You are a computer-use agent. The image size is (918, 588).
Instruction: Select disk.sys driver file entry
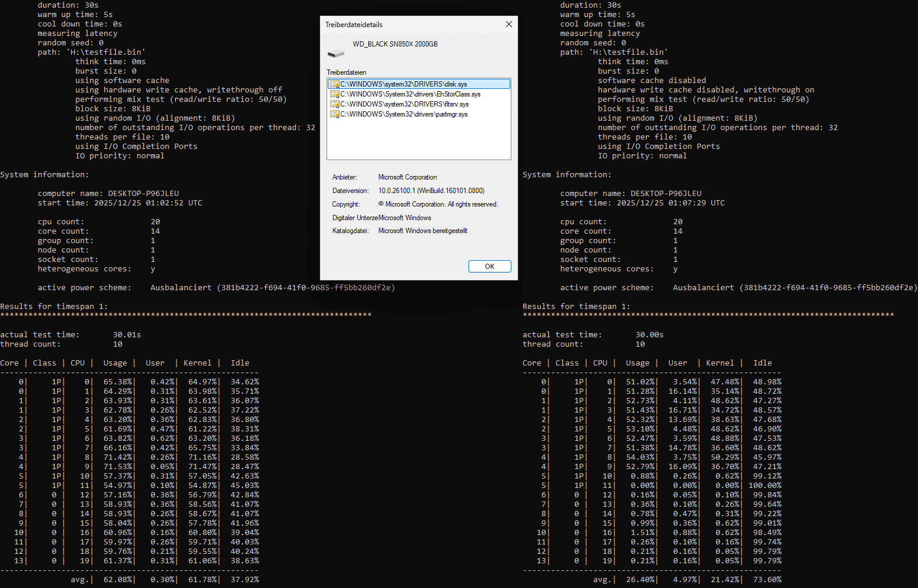[419, 84]
